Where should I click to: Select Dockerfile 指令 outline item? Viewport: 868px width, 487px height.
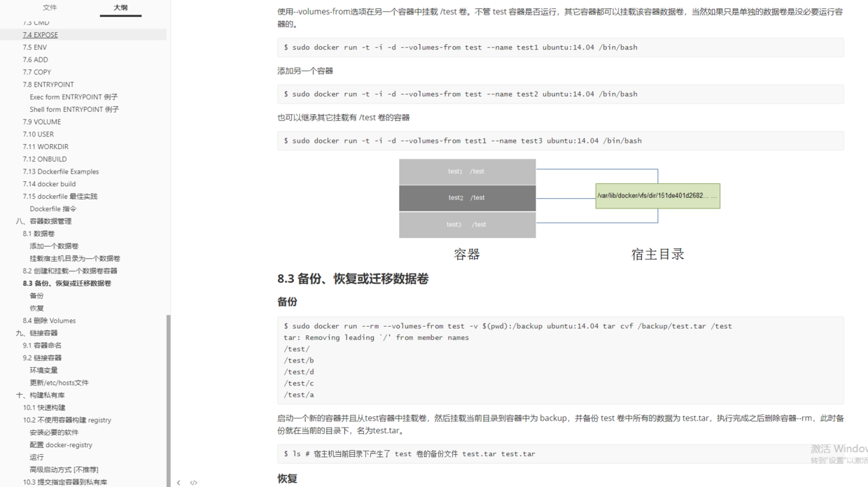(52, 209)
